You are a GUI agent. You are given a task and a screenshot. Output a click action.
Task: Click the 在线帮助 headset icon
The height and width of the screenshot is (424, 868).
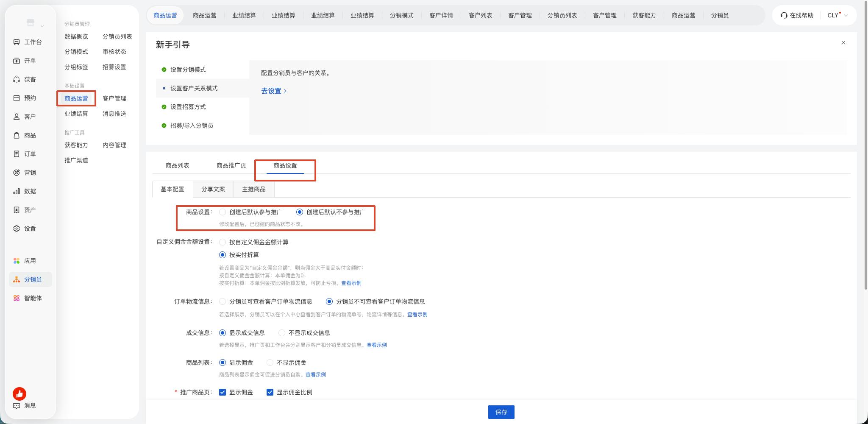click(784, 15)
